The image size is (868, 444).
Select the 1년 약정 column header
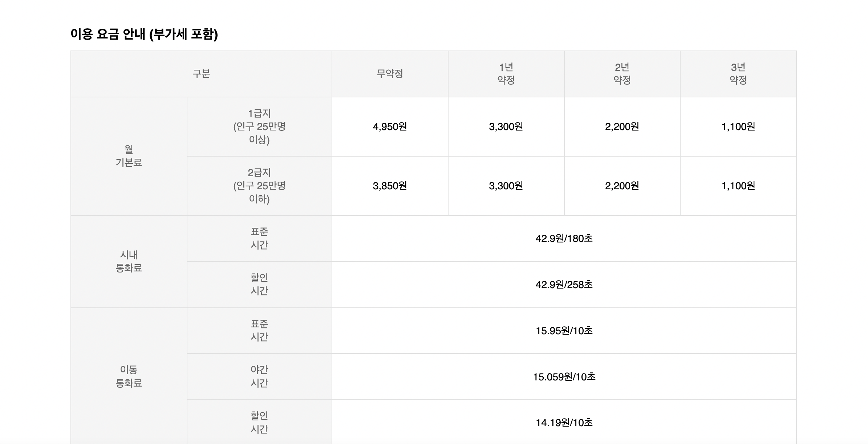tap(506, 74)
